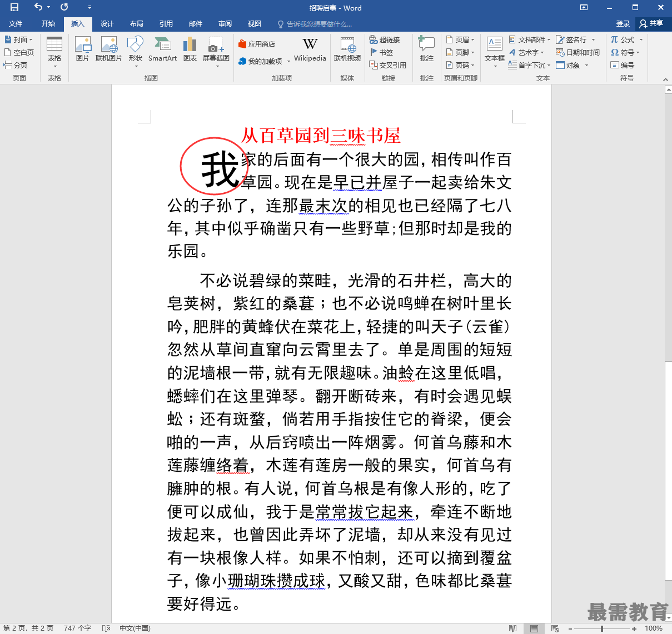Image resolution: width=672 pixels, height=634 pixels.
Task: Open the 表格 table dropdown
Action: 54,52
